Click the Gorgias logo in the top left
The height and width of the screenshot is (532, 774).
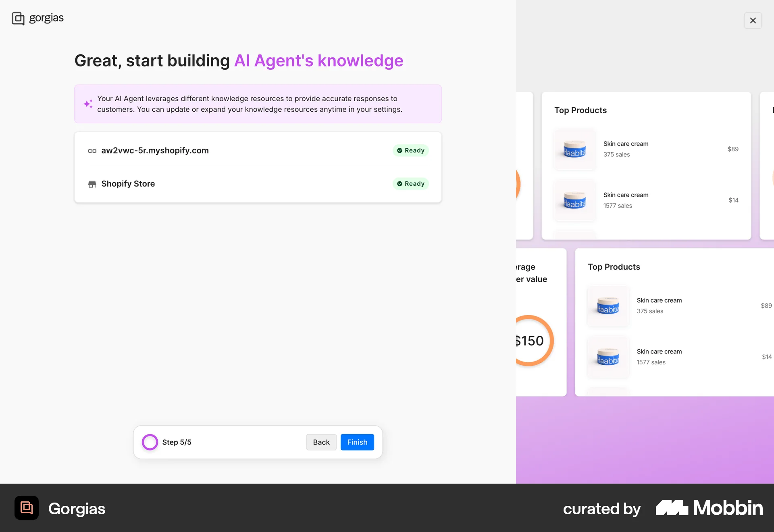tap(37, 18)
